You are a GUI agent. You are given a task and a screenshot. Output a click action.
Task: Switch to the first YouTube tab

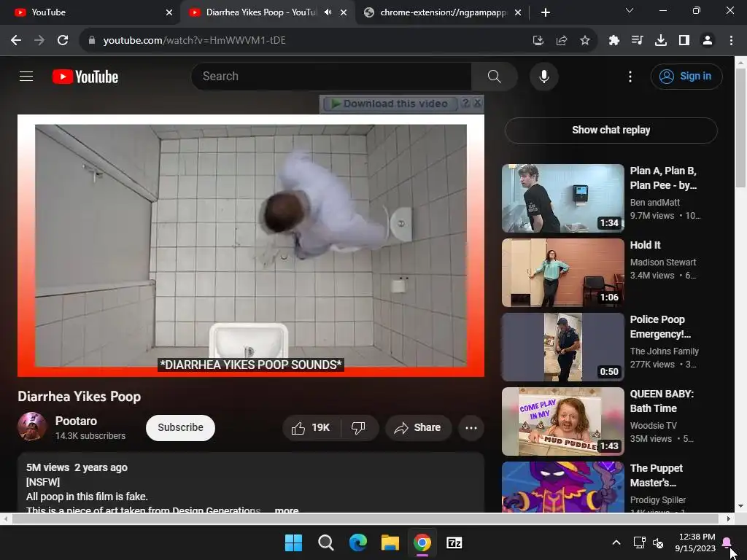pos(90,12)
